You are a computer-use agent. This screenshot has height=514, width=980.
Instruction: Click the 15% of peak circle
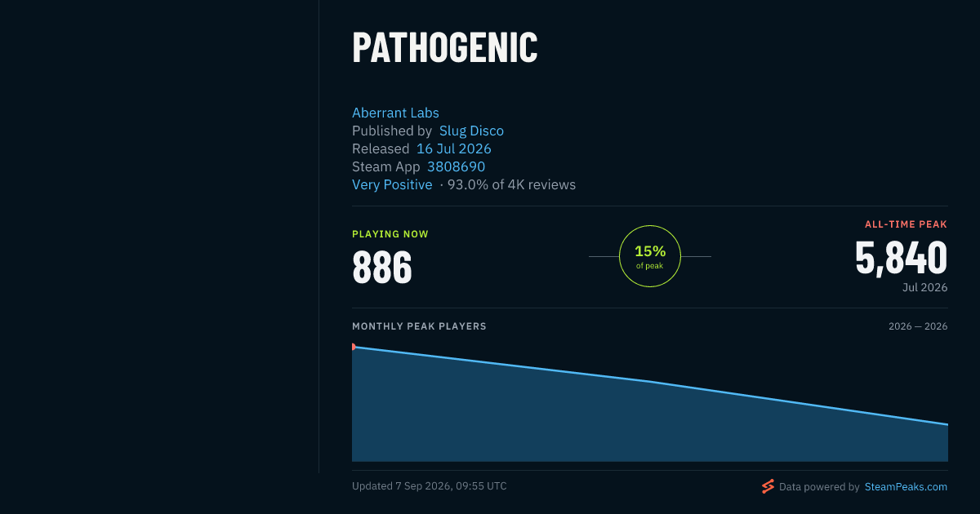[650, 256]
